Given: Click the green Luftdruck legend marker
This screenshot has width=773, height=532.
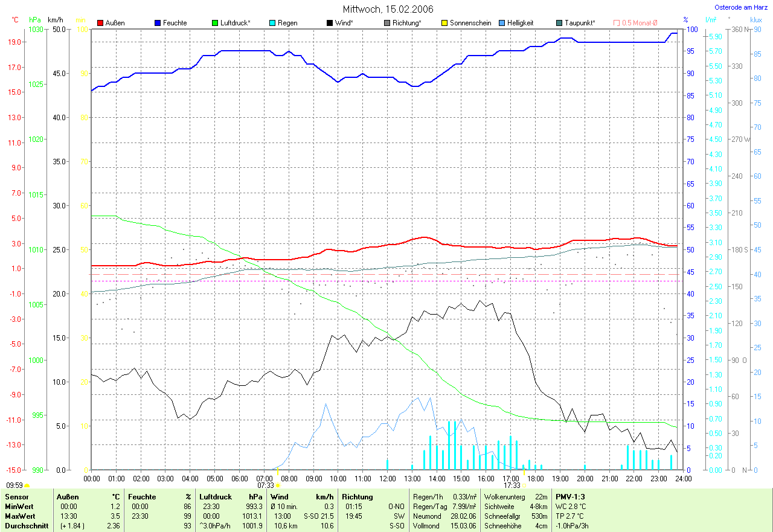Looking at the screenshot, I should point(215,23).
